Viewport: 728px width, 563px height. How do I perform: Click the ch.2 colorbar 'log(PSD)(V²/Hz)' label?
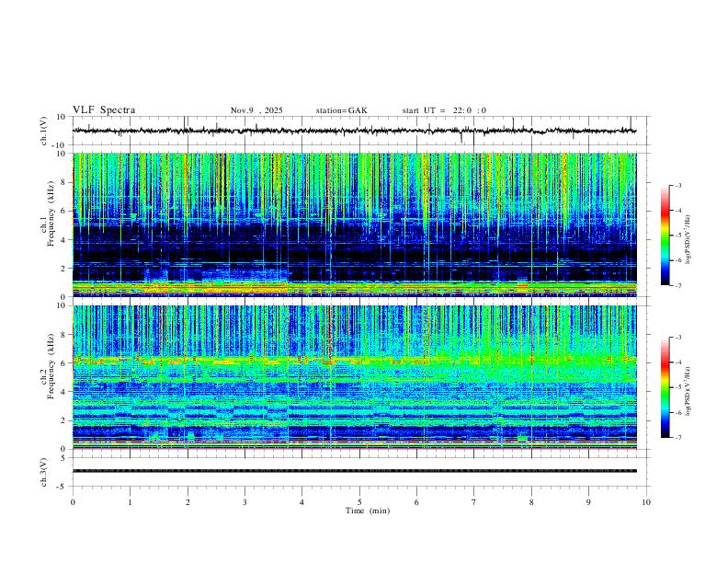pos(688,392)
